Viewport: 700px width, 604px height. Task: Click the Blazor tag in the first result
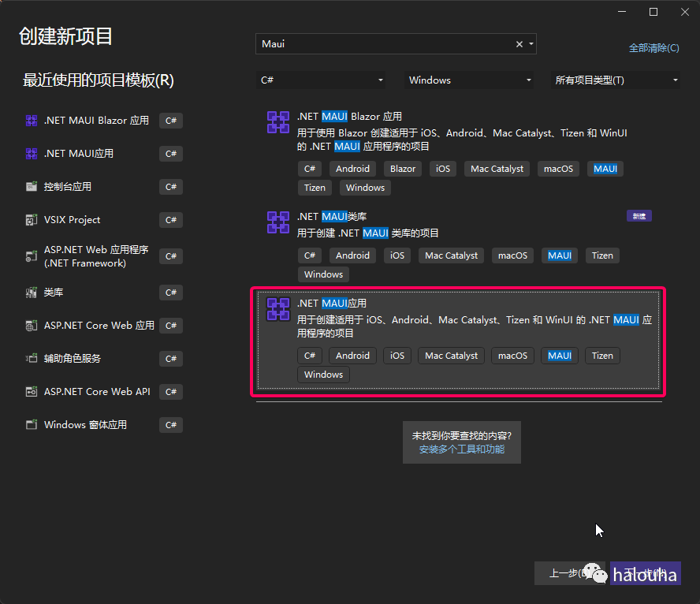pyautogui.click(x=403, y=169)
